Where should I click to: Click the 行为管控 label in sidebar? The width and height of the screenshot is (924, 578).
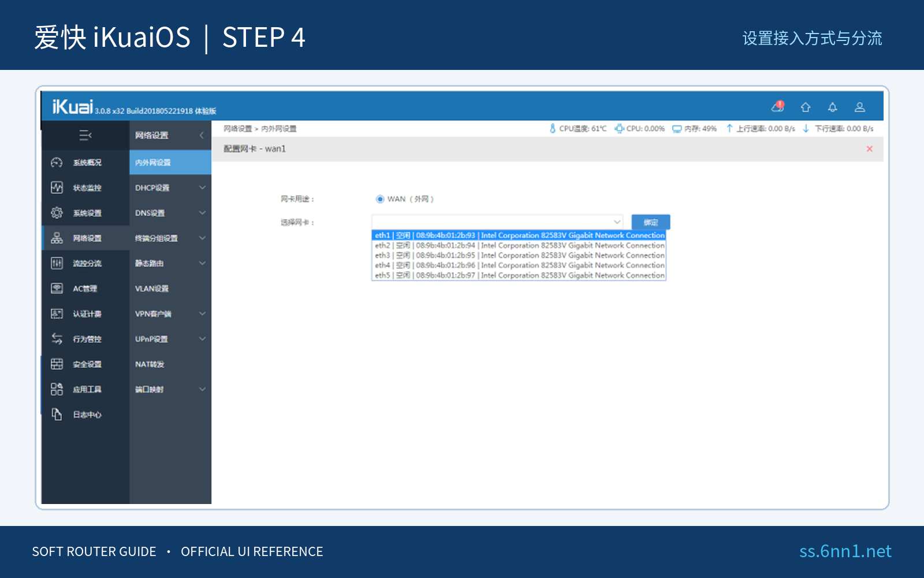[x=87, y=339]
